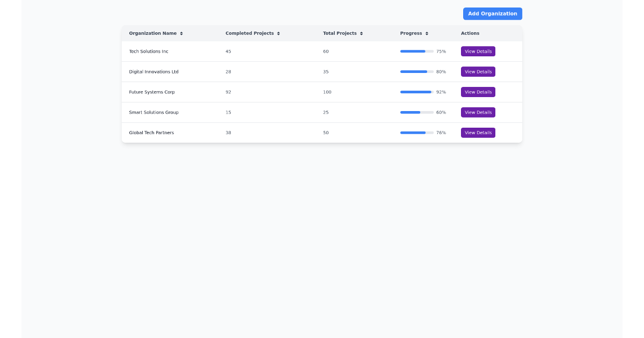The image size is (644, 338).
Task: View Details for Future Systems Corp
Action: [x=478, y=92]
